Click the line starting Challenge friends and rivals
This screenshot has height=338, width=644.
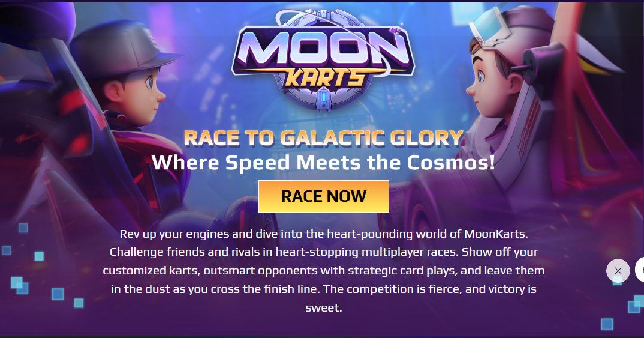(324, 252)
